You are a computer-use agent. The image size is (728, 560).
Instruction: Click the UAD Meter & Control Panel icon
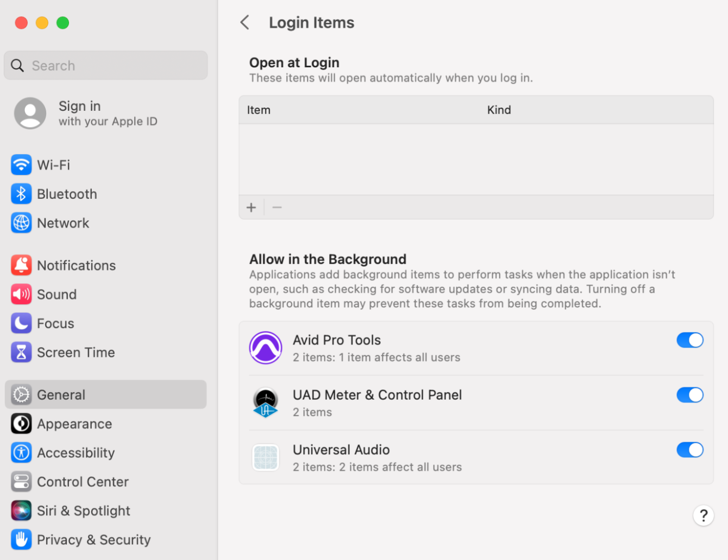coord(266,402)
